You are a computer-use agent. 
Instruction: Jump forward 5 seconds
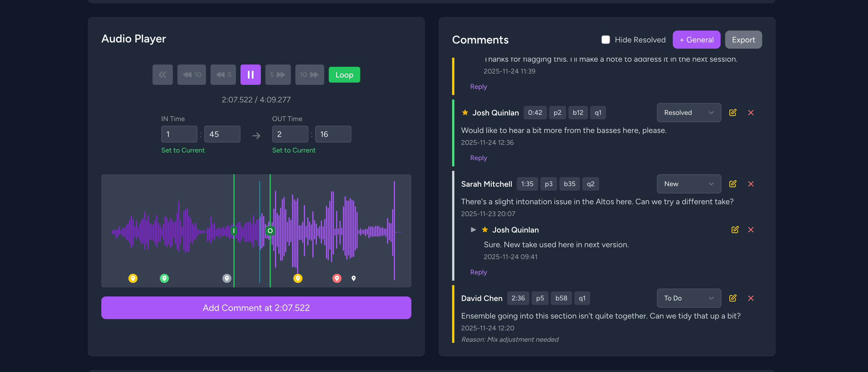point(278,74)
